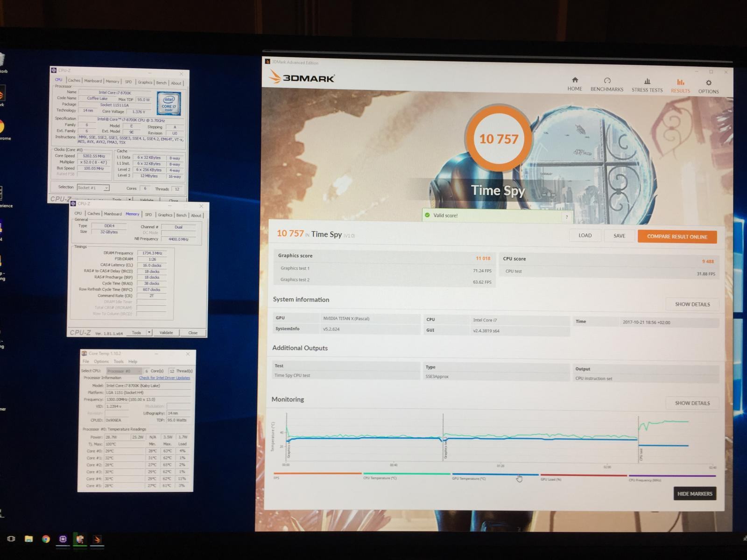
Task: Click the Intel Core i7 logo in CPU-Z
Action: pos(169,104)
